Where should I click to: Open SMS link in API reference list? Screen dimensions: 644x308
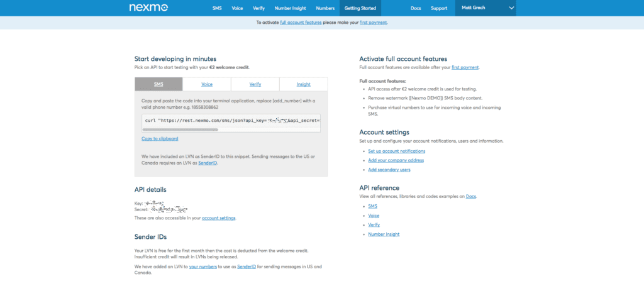[x=372, y=206]
